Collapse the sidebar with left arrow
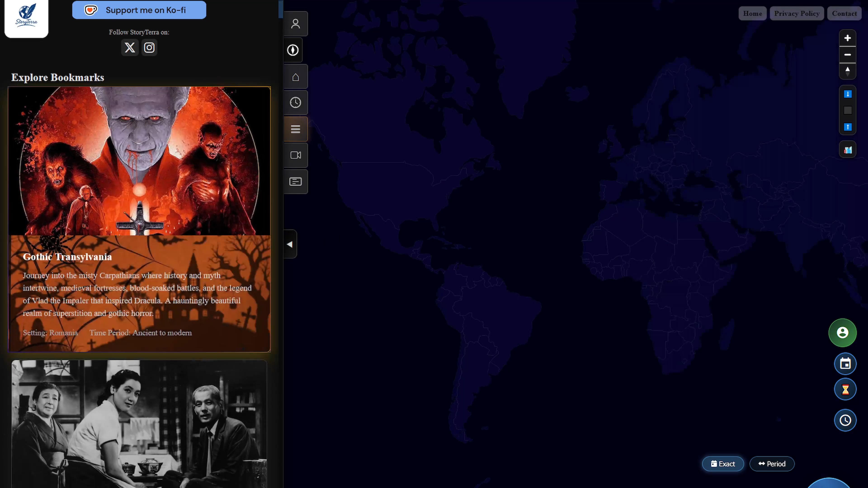Viewport: 868px width, 488px height. [x=290, y=244]
